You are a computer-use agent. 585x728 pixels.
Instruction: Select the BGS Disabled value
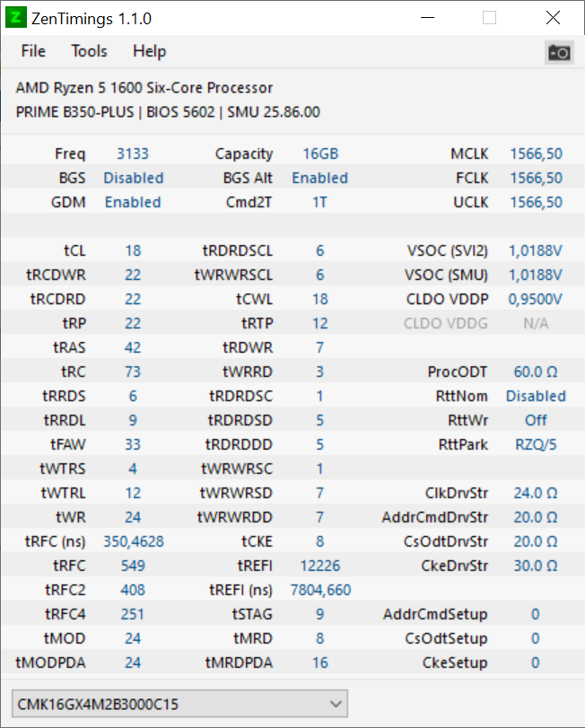[133, 178]
